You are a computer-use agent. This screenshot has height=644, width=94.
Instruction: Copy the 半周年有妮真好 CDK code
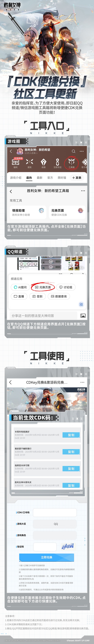(71, 435)
